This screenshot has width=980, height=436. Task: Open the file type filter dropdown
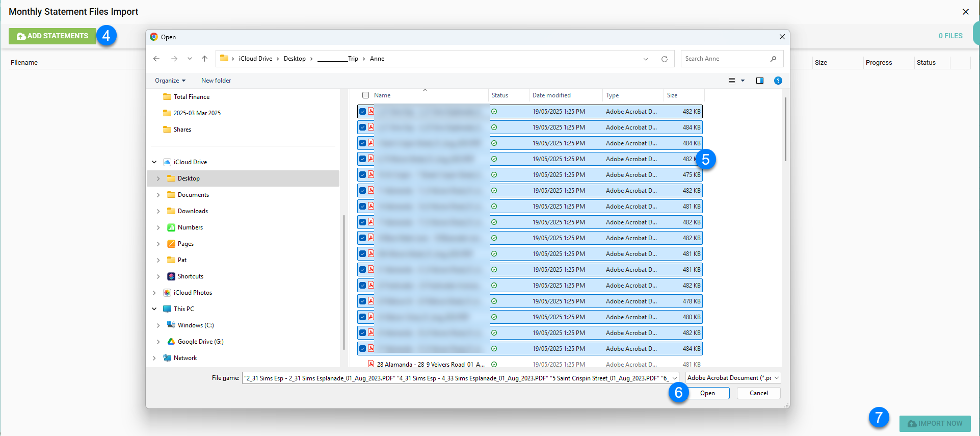pos(733,378)
